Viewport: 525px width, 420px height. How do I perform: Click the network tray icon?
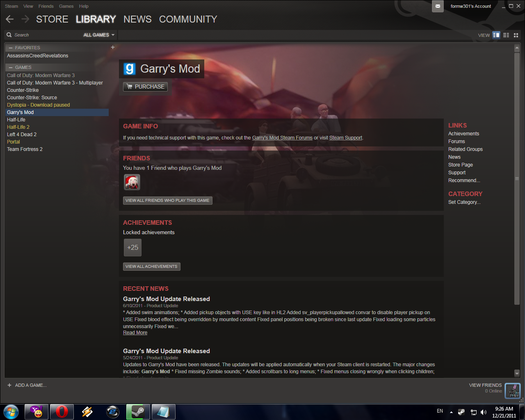[473, 412]
